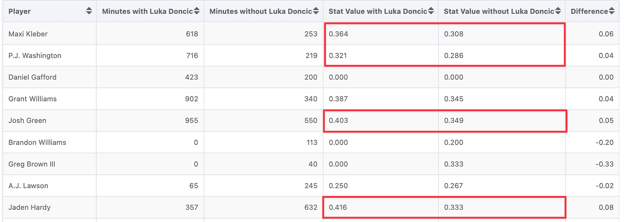Screen dimensions: 644x222
Task: Click Jaden Hardy's 632 minutes cell
Action: [311, 208]
